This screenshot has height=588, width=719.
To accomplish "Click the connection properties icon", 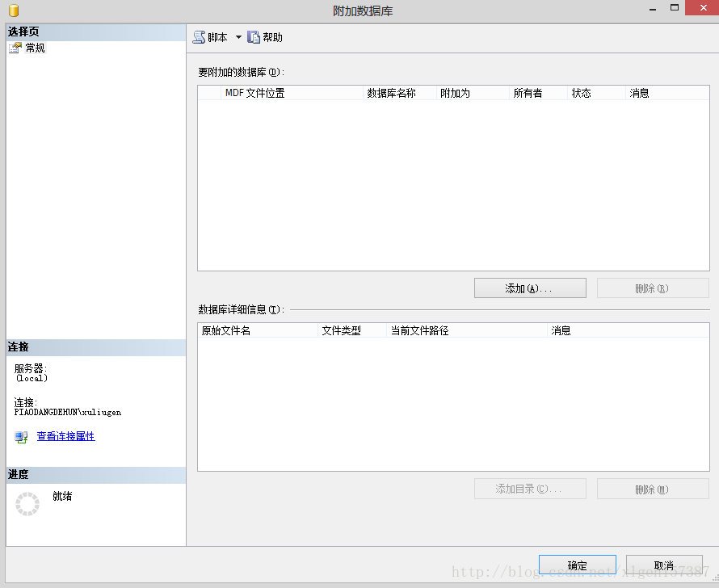I will [x=21, y=437].
